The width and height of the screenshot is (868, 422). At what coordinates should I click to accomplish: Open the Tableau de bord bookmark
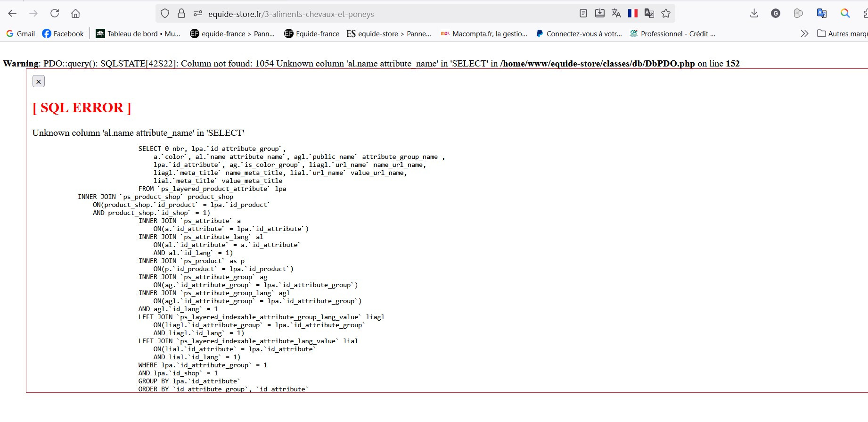[138, 33]
